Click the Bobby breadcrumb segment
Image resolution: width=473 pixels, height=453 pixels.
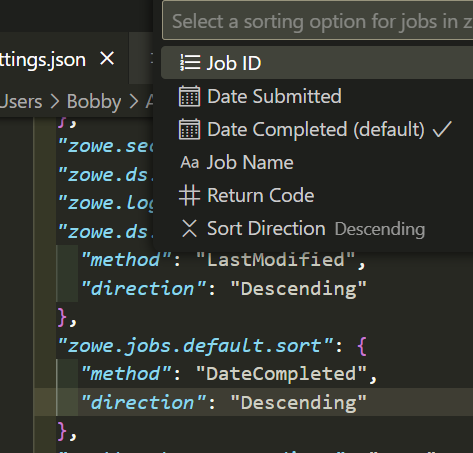pos(94,102)
